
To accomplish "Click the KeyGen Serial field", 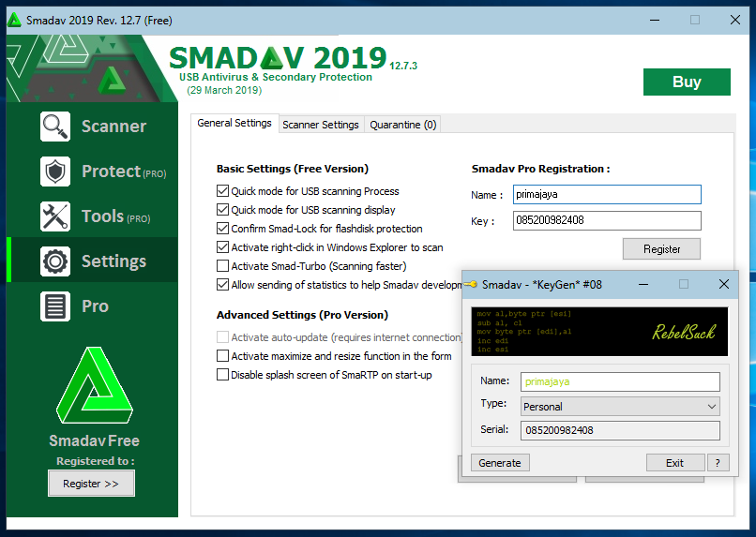I will [620, 430].
